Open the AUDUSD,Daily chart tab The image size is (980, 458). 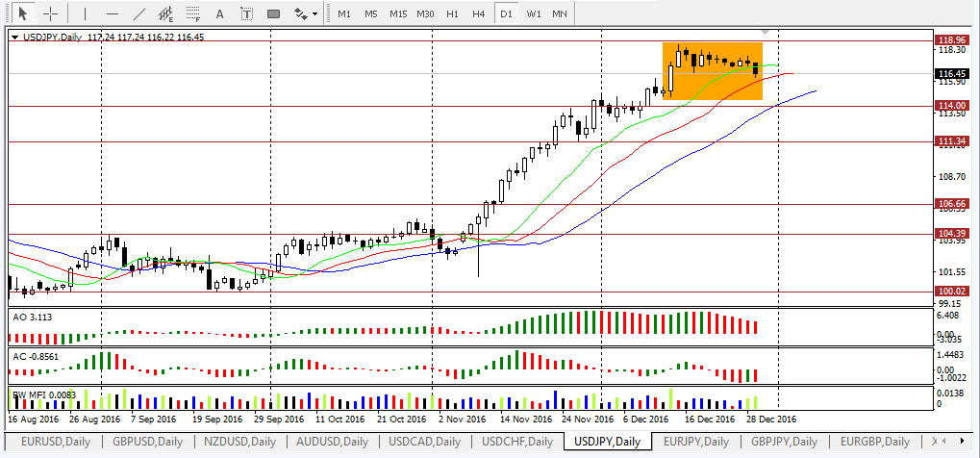click(332, 442)
